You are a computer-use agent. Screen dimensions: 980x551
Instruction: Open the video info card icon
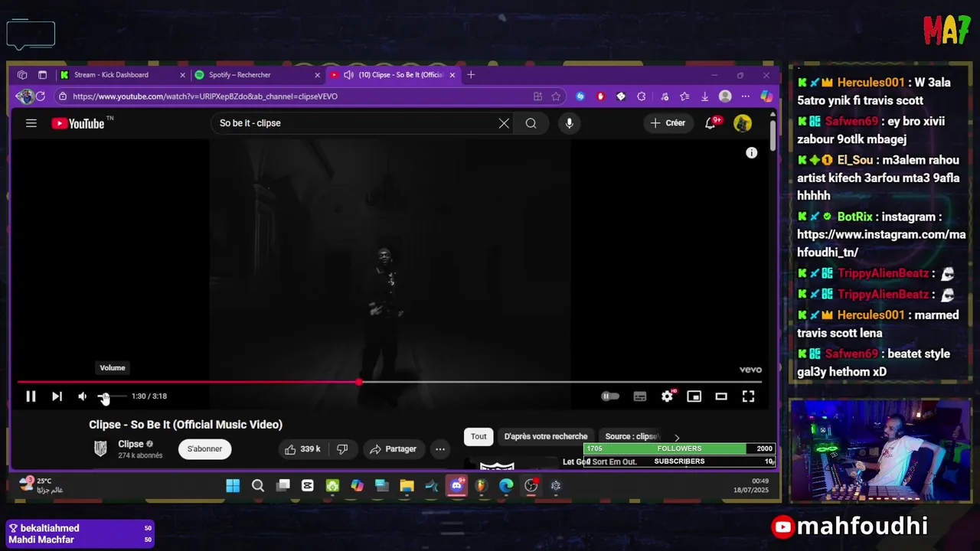coord(752,153)
